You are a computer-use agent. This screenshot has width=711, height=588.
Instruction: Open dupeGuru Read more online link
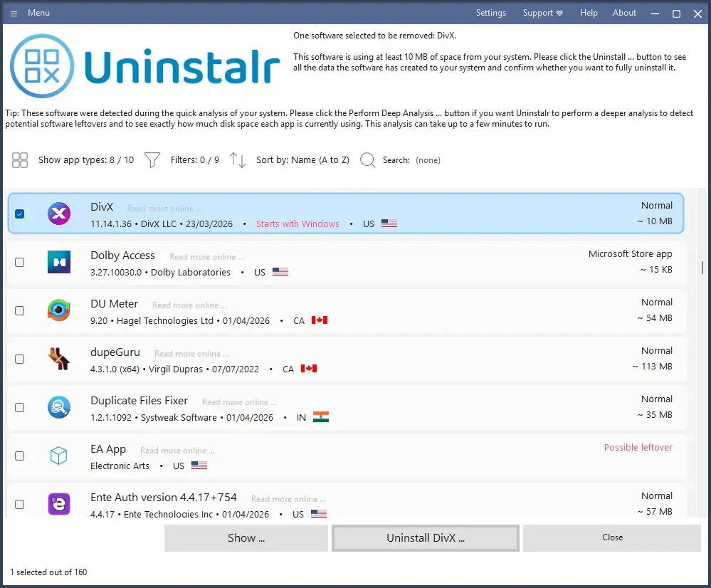191,353
